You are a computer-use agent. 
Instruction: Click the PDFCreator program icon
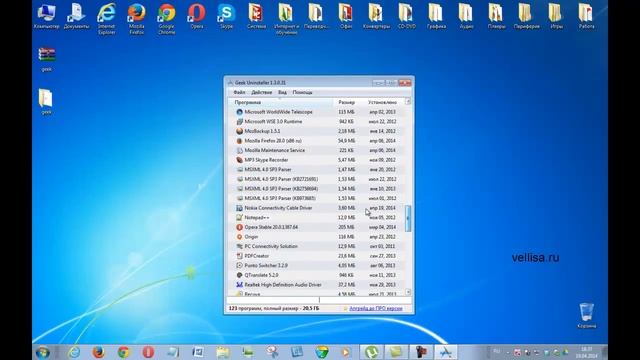coord(240,256)
